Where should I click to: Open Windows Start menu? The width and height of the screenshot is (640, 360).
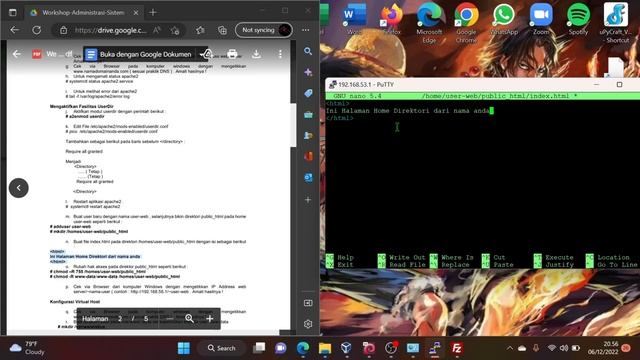pyautogui.click(x=184, y=348)
